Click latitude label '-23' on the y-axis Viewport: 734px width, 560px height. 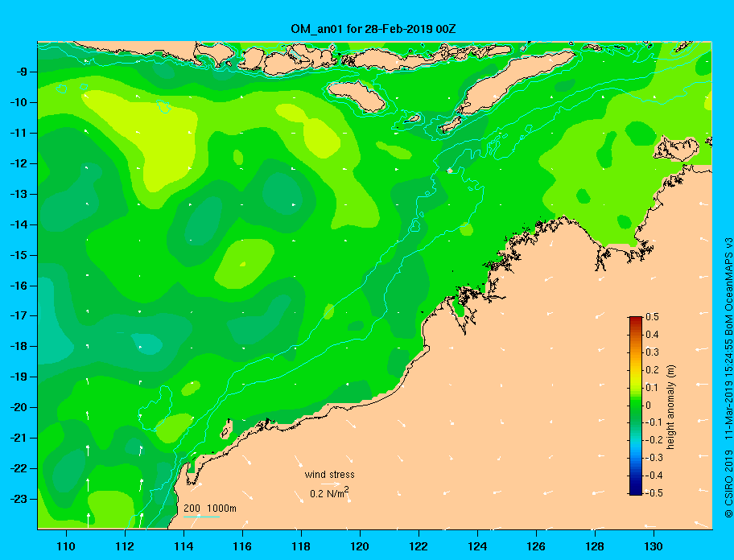pos(19,499)
